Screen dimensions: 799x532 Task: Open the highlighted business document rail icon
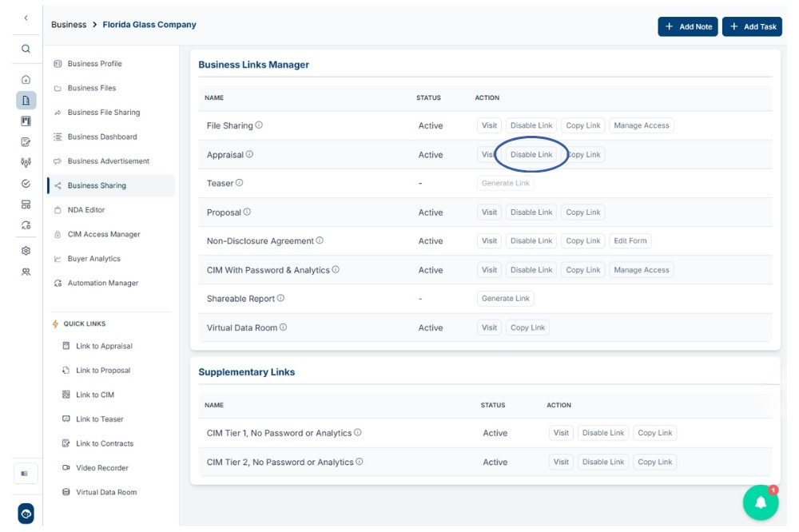click(x=26, y=101)
